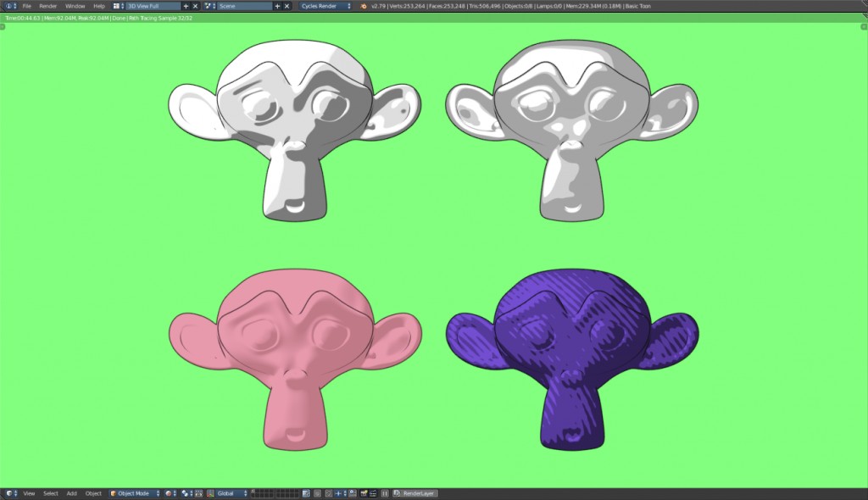Viewport: 868px width, 500px height.
Task: Click the plus button to add new scene
Action: point(277,5)
